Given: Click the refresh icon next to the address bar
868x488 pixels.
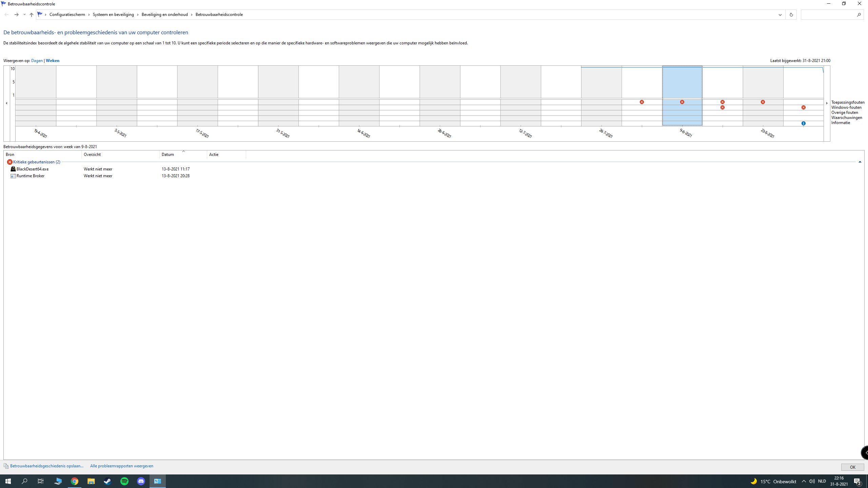Looking at the screenshot, I should (x=791, y=15).
